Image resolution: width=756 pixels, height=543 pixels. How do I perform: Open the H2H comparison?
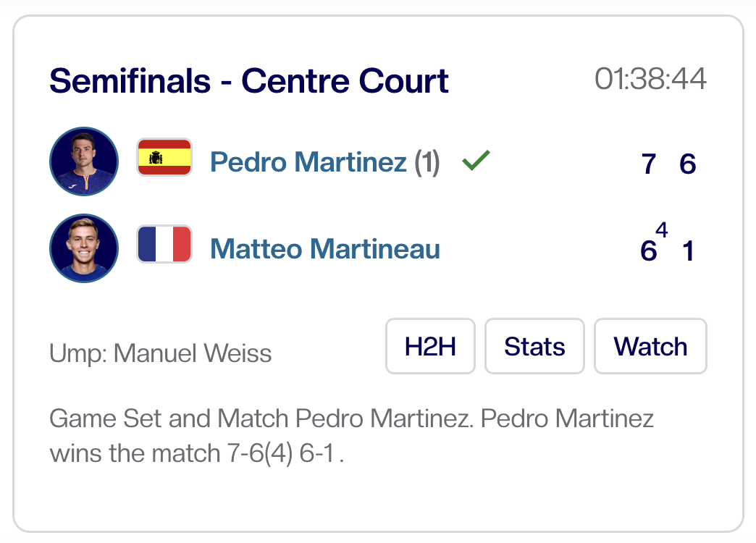[x=430, y=347]
